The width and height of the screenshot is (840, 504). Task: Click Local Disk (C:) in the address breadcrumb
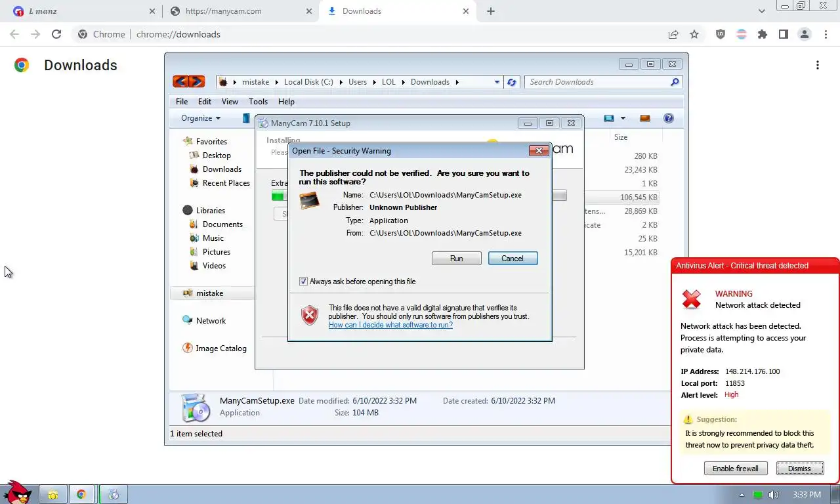[308, 82]
